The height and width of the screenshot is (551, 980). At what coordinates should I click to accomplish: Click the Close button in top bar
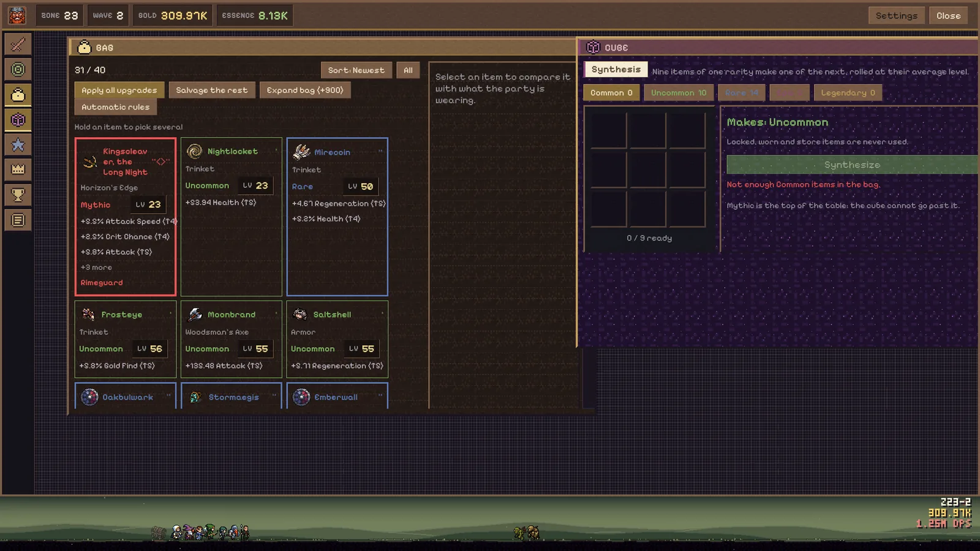pos(948,15)
